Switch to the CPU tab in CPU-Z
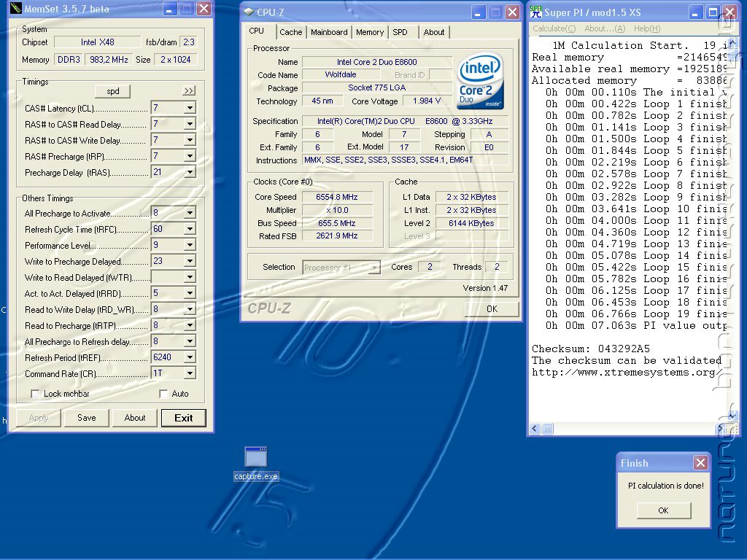 tap(256, 31)
